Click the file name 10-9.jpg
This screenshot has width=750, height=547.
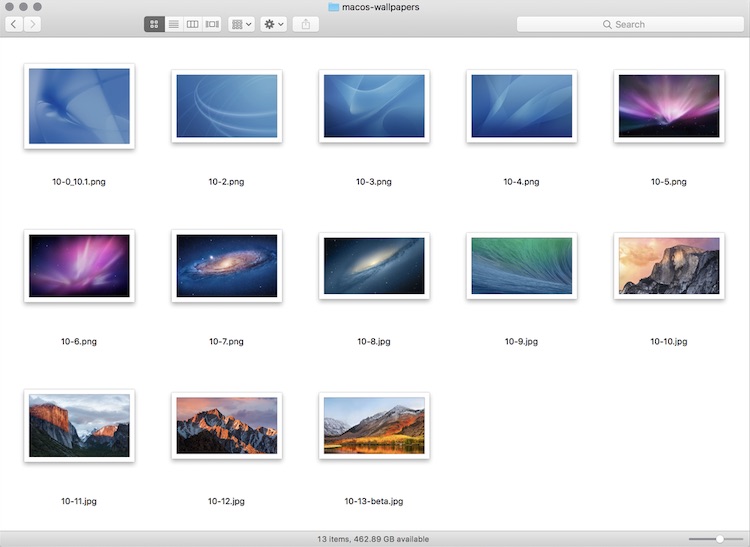(521, 341)
